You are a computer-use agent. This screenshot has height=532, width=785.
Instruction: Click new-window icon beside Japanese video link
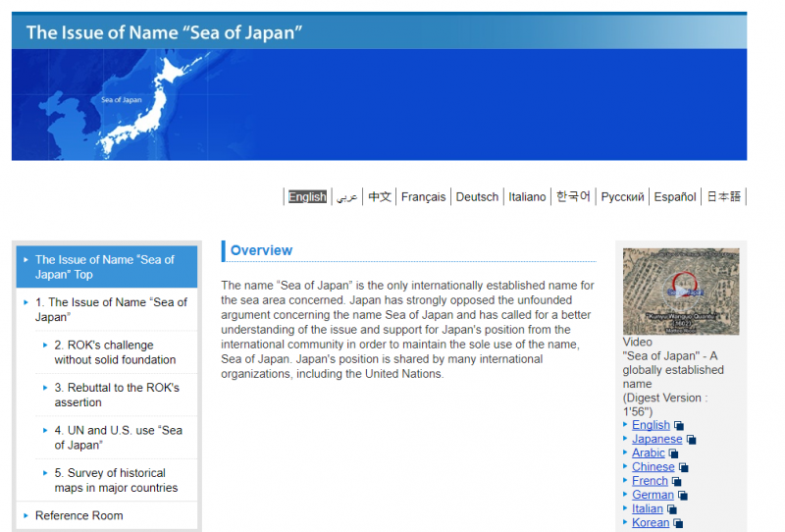coord(691,440)
